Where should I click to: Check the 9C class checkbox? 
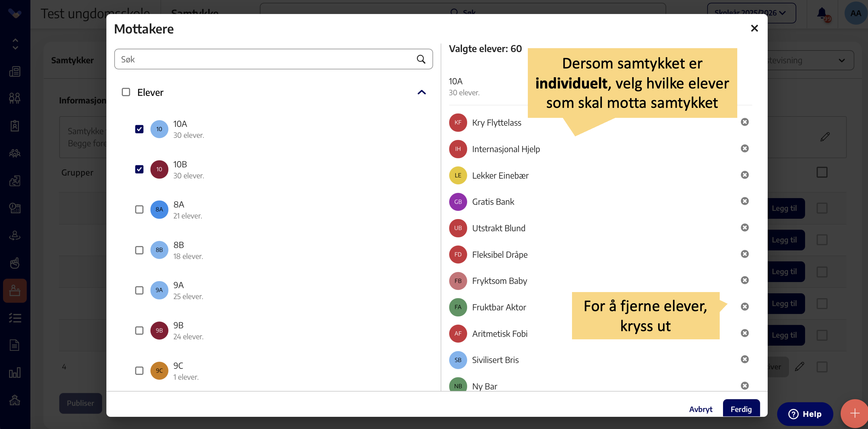(x=139, y=371)
